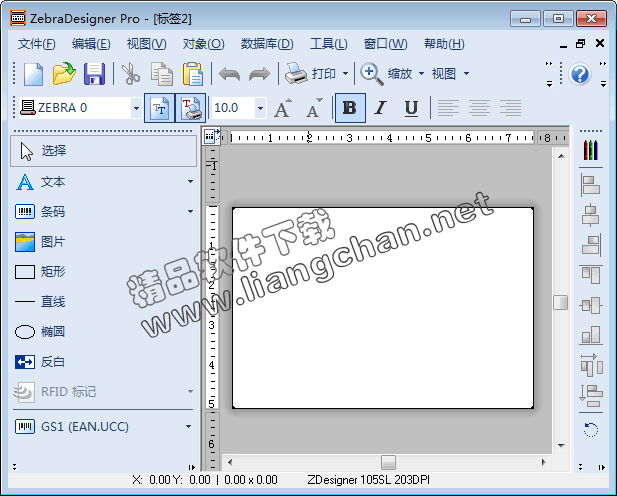This screenshot has height=496, width=617.
Task: Paste from clipboard icon
Action: 193,74
